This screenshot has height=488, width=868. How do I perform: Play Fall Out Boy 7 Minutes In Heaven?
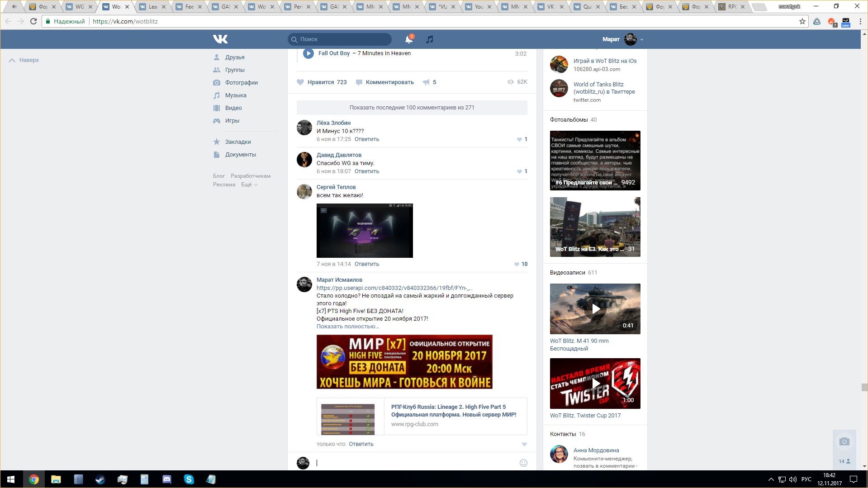click(x=308, y=53)
